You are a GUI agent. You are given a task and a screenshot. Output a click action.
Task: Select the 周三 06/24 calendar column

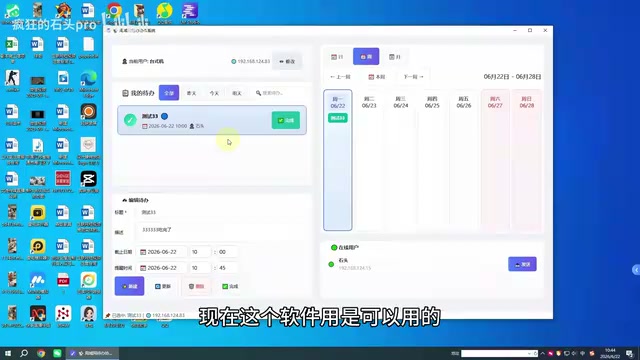point(400,160)
